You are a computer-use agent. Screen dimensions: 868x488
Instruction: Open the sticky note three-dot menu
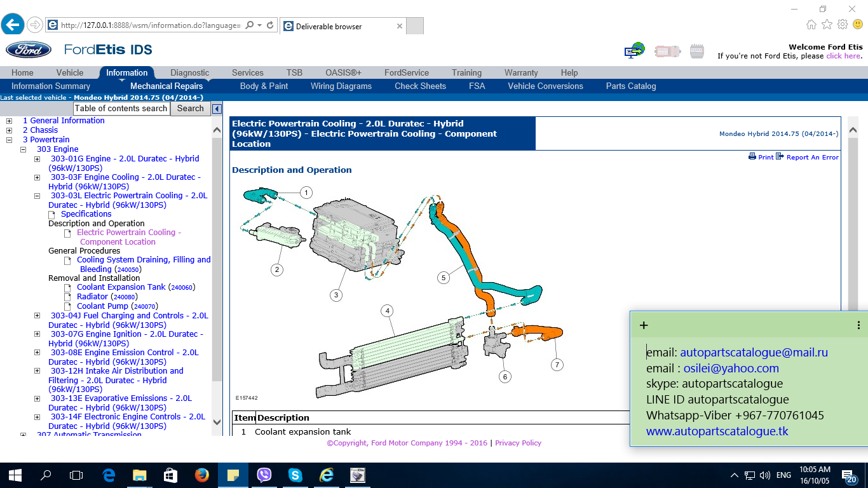858,325
